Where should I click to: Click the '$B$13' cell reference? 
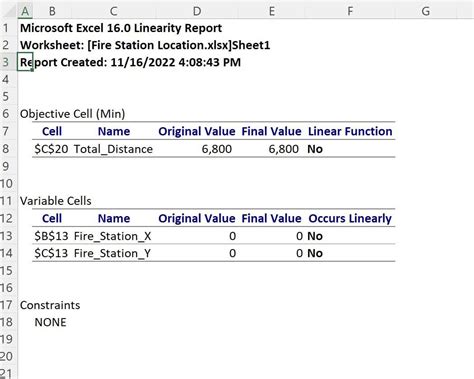point(51,236)
